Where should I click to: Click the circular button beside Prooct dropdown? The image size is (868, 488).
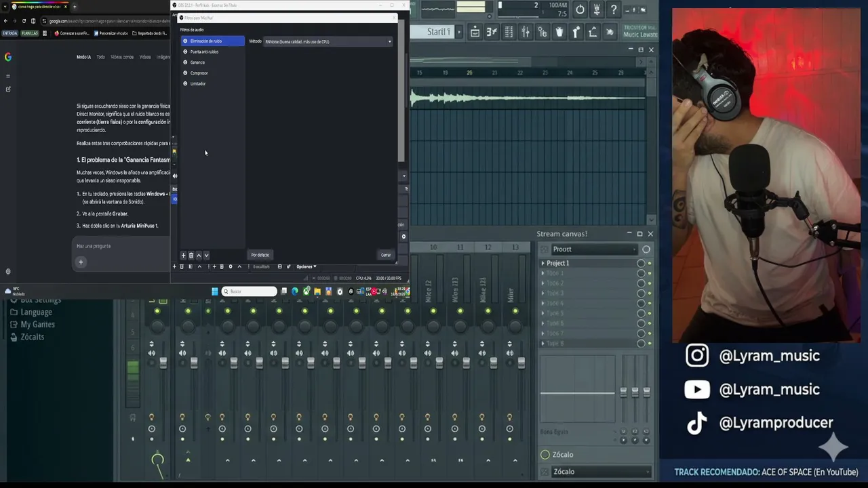coord(646,249)
